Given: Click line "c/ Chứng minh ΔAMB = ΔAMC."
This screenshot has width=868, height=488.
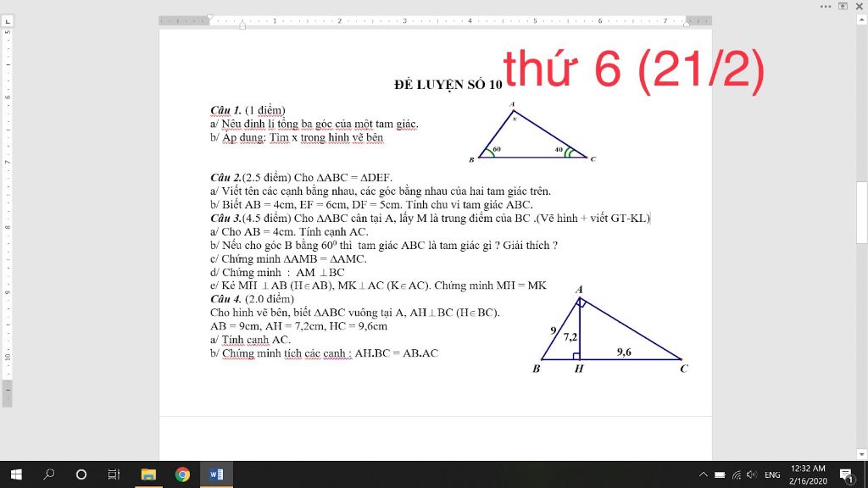Looking at the screenshot, I should [288, 259].
